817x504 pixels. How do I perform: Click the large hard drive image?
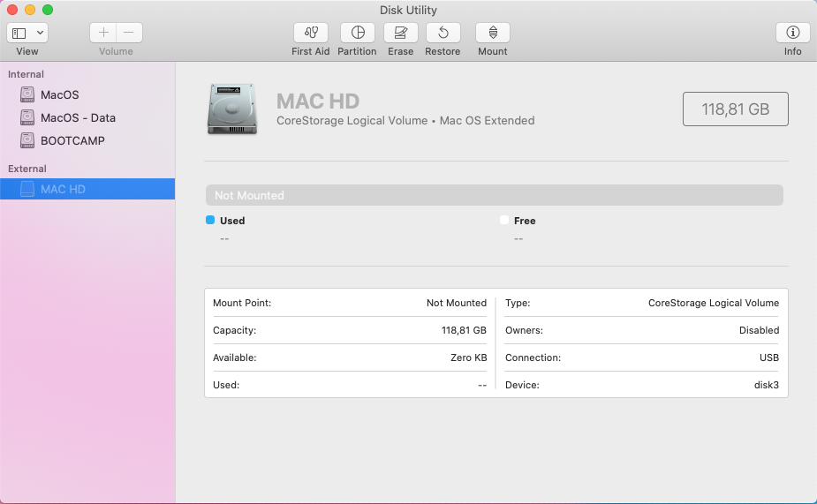point(232,109)
